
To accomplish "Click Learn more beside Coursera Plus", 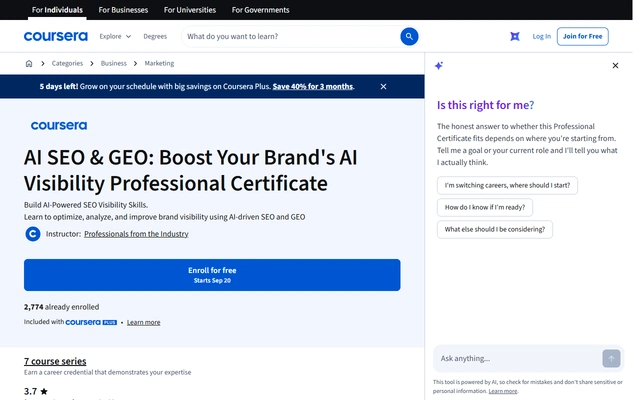I will (143, 322).
